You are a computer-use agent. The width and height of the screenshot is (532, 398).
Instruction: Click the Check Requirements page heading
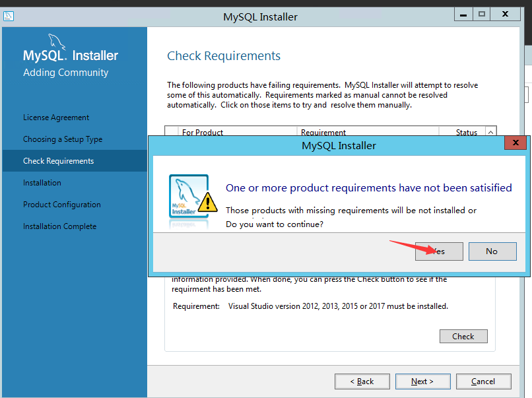click(224, 56)
